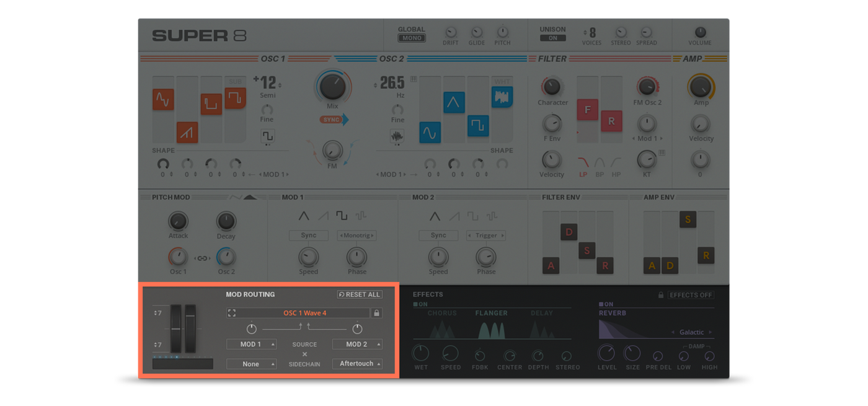Open the Monotrig mode selector in MOD 1
868x406 pixels.
coord(356,236)
